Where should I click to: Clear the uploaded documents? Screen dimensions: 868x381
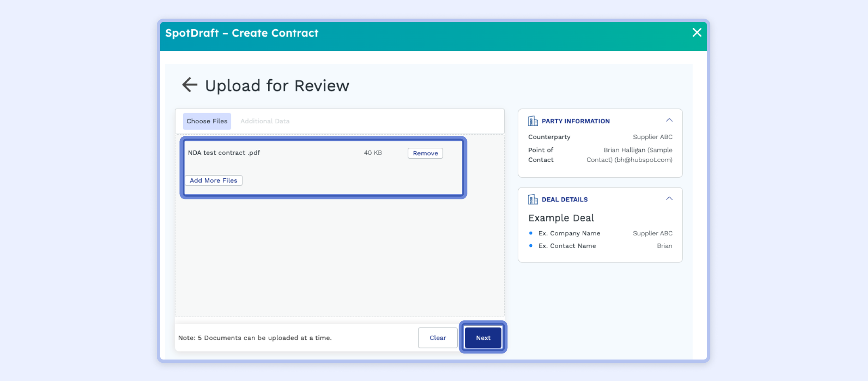click(437, 337)
